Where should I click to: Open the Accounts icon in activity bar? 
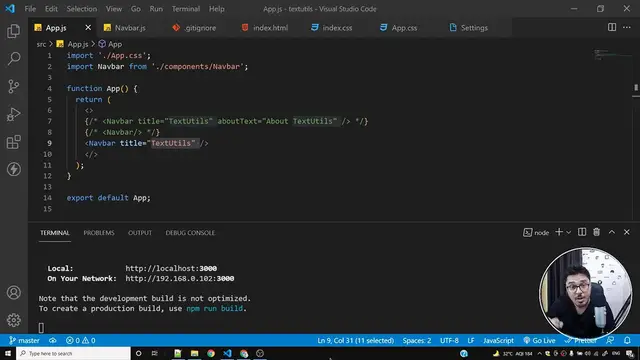pos(13,293)
